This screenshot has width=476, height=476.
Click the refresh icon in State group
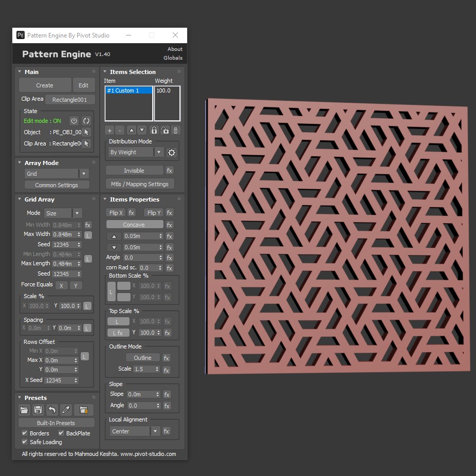(x=86, y=121)
